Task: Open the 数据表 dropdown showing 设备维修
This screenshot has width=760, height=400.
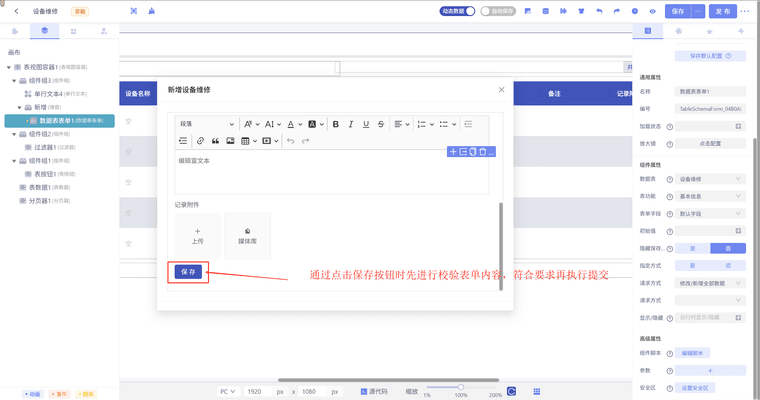Action: 710,179
